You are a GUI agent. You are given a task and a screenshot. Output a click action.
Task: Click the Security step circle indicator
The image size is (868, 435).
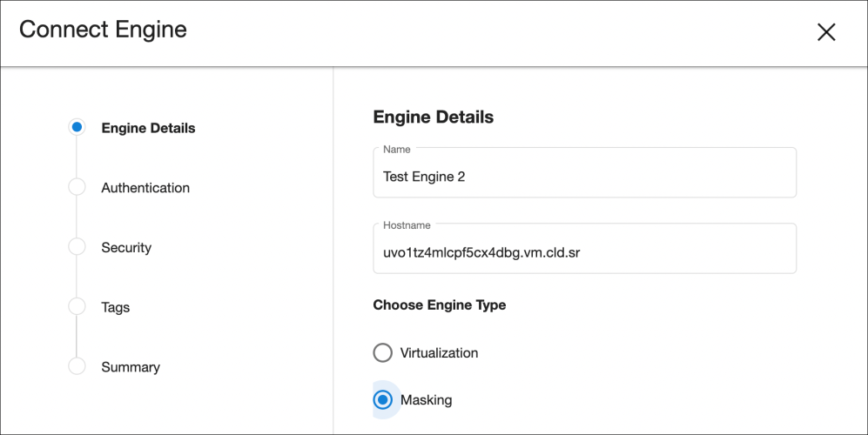[x=77, y=247]
